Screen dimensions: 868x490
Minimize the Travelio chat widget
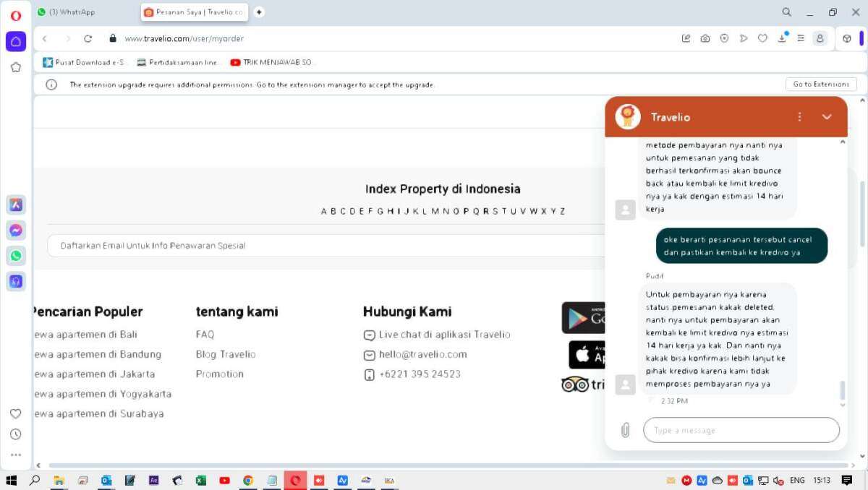[x=827, y=116]
